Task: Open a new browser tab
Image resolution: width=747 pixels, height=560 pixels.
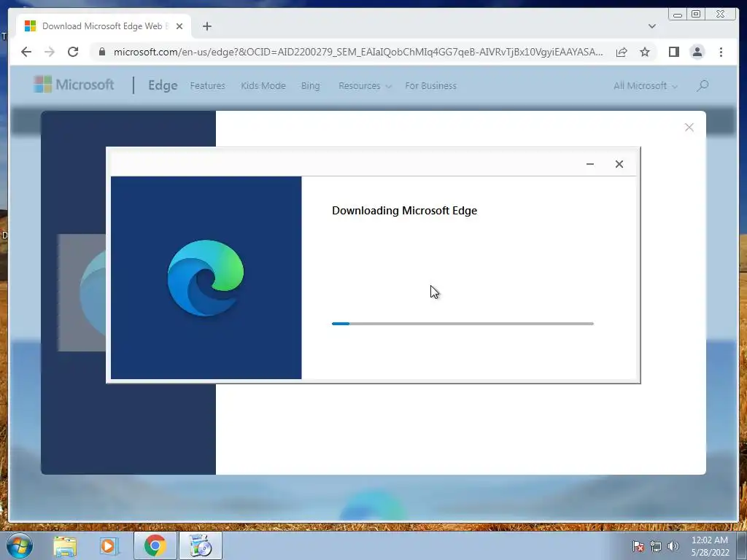Action: [x=206, y=26]
